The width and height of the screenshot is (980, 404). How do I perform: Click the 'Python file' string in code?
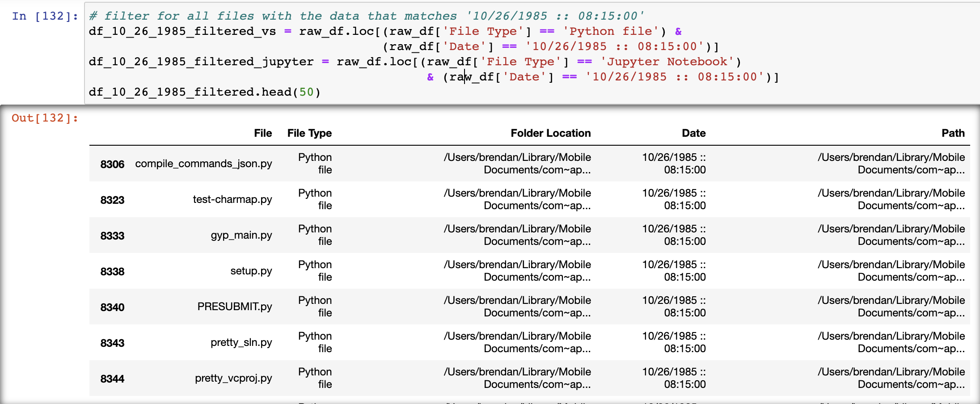coord(611,31)
